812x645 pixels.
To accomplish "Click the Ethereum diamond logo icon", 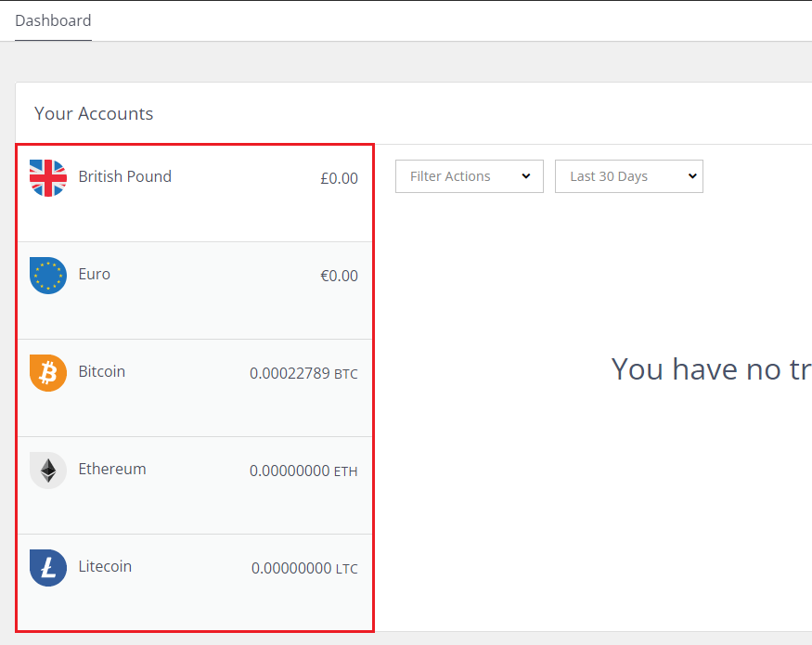I will (48, 471).
